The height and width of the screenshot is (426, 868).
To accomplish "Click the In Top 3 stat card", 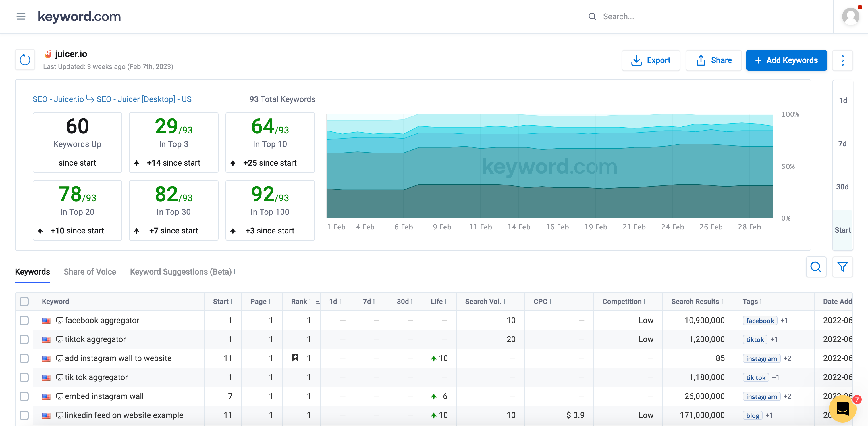I will pyautogui.click(x=173, y=142).
